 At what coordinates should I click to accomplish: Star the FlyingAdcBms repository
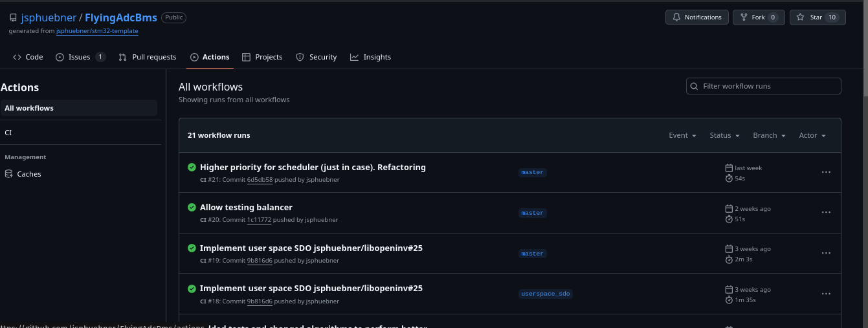pos(817,17)
